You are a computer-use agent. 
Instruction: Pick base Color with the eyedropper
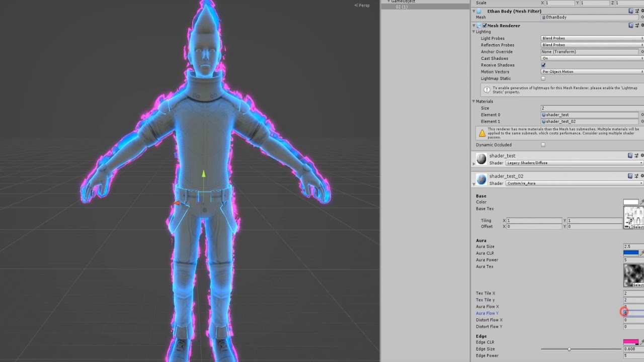point(641,202)
